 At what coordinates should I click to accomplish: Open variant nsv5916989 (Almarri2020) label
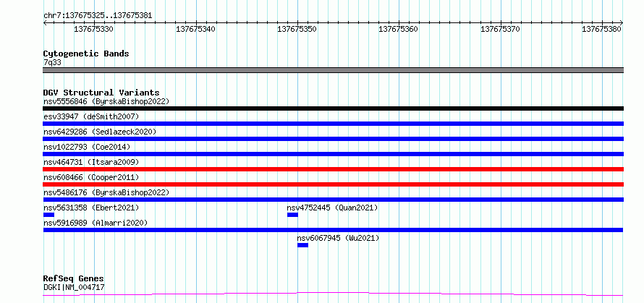[96, 223]
